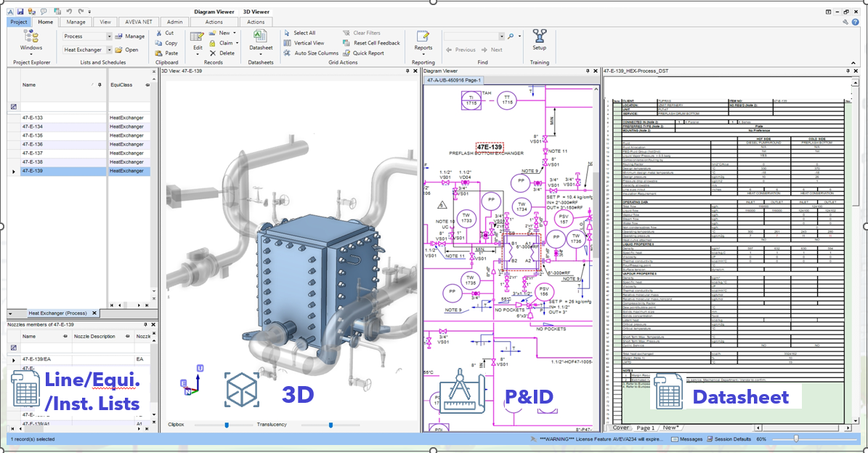868x453 pixels.
Task: Pin the Nozzles members panel
Action: [145, 324]
